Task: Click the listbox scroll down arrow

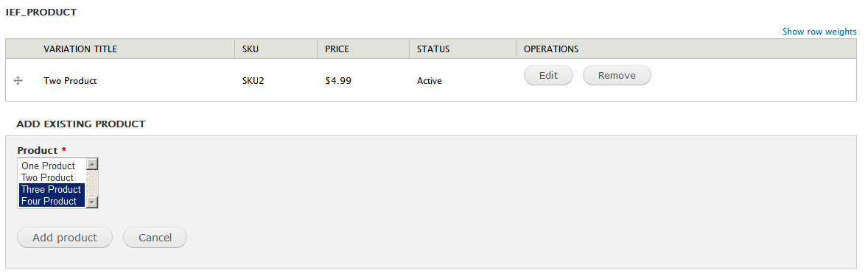Action: pyautogui.click(x=92, y=202)
